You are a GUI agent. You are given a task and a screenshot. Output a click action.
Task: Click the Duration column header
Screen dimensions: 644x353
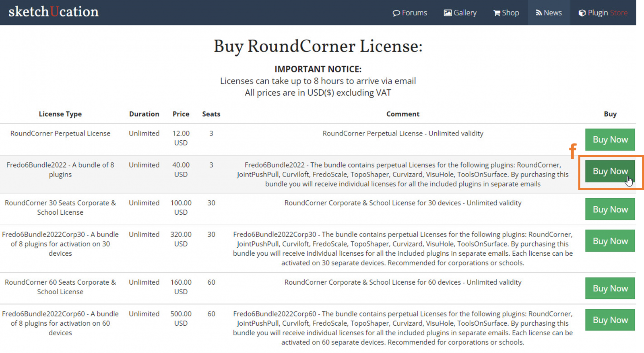click(144, 114)
